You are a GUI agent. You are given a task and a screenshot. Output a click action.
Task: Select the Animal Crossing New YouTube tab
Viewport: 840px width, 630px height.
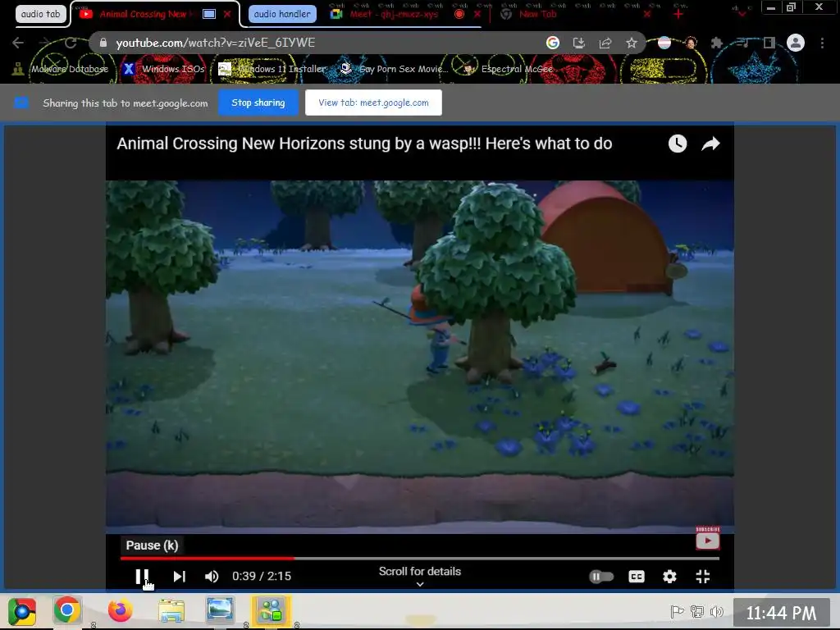(142, 14)
